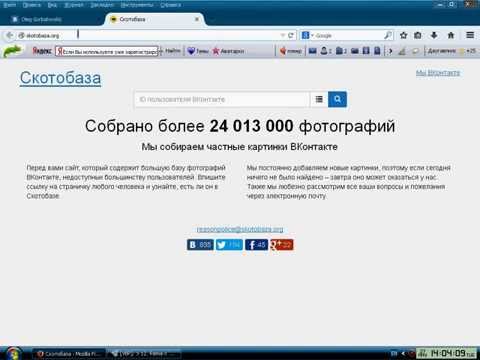Viewport: 480px width, 360px height.
Task: Focus the Yandex toolbar search field
Action: tap(107, 51)
